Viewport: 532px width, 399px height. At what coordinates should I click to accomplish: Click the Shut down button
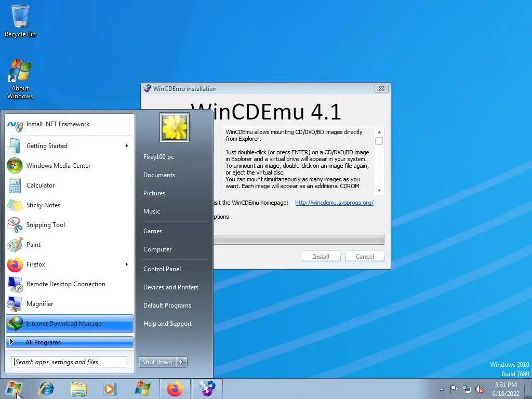pos(157,362)
